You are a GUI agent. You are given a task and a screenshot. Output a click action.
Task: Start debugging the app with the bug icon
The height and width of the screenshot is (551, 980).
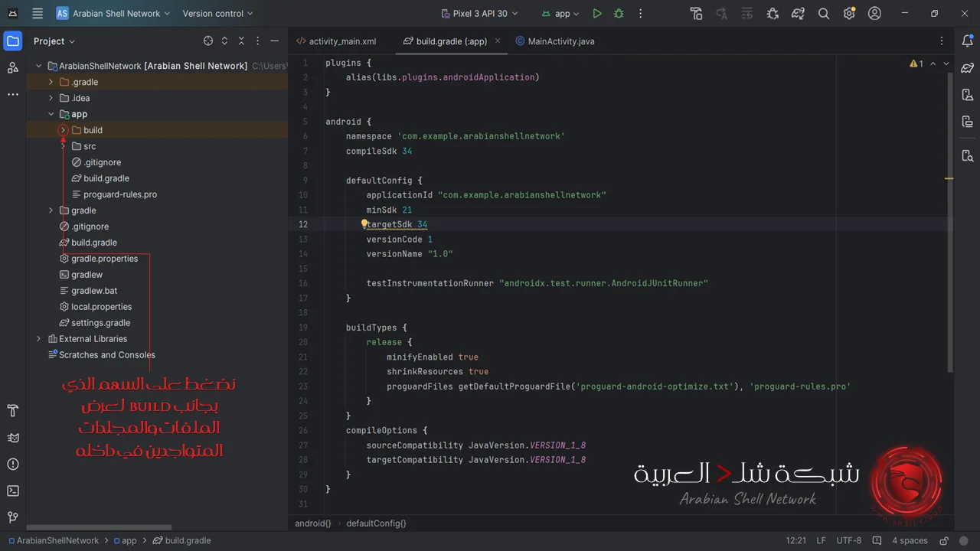[619, 14]
